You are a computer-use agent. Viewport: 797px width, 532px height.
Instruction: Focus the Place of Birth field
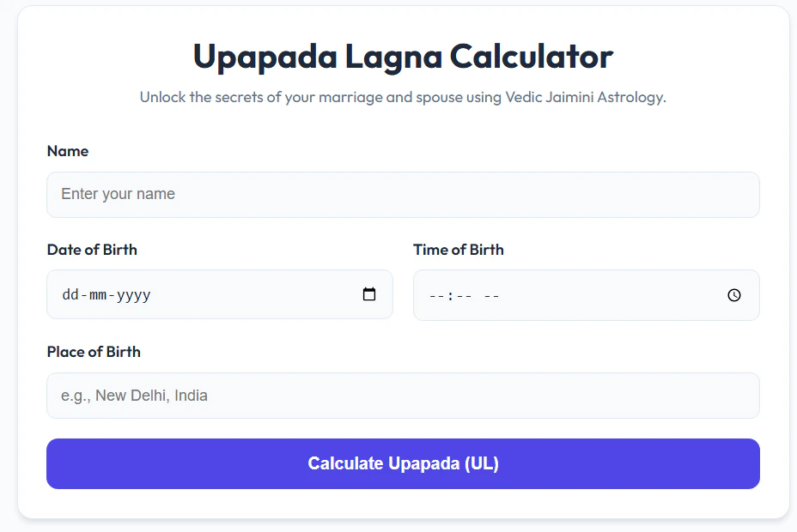tap(403, 395)
